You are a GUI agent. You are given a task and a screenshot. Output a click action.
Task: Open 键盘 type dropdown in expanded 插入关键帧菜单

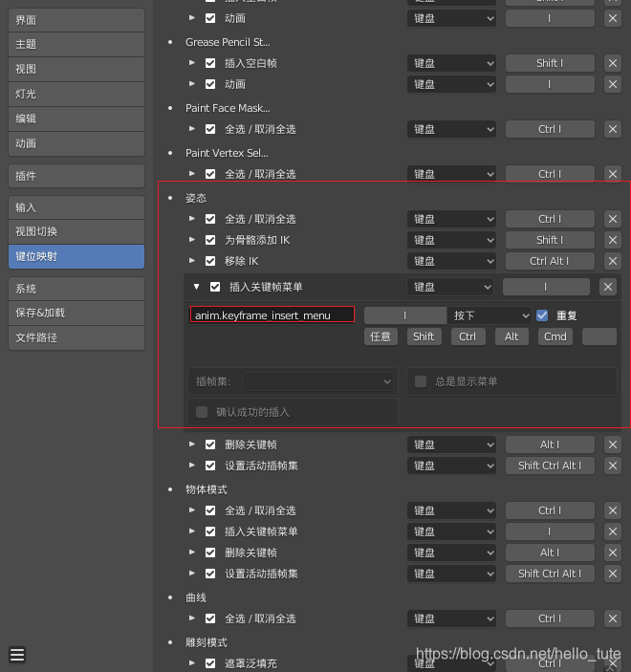coord(450,287)
